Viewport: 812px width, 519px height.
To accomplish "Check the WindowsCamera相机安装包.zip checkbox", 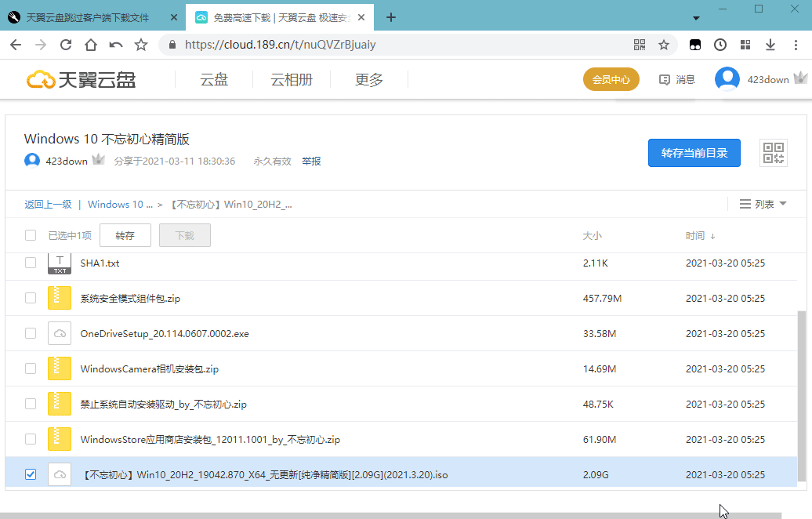I will click(31, 368).
